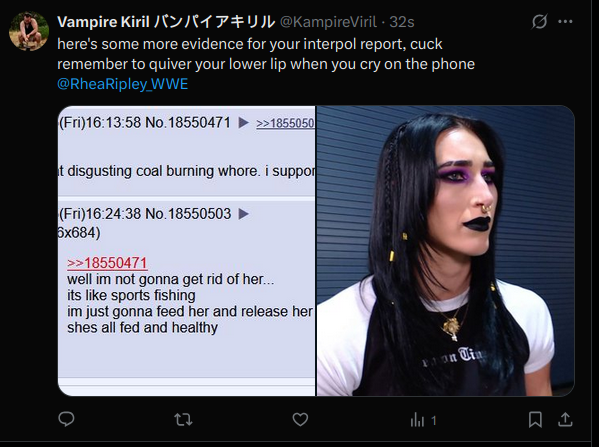Viewport: 599px width, 447px height.
Task: Click the 32s timestamp
Action: [401, 22]
